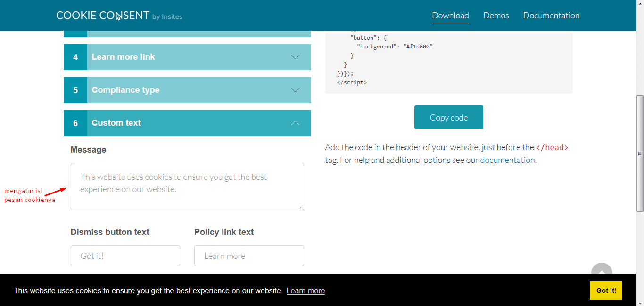The image size is (644, 306).
Task: Open the Demos nav item
Action: point(496,16)
